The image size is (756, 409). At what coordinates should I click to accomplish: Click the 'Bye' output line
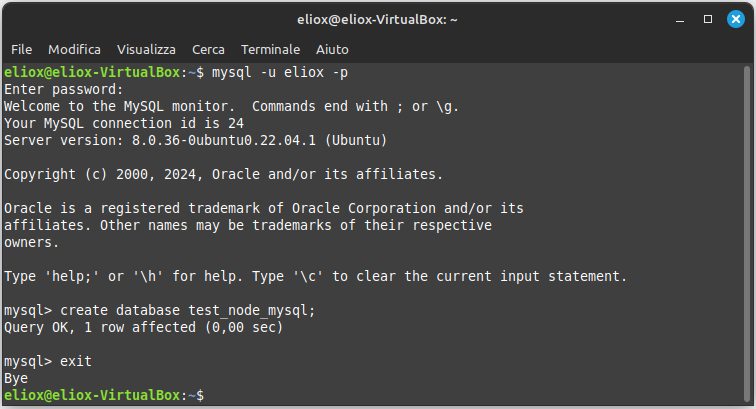pos(16,378)
